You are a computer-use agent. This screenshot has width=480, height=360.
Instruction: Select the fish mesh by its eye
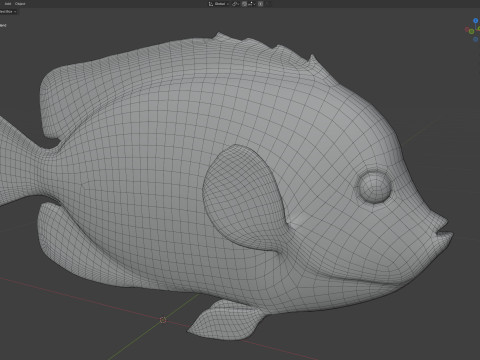click(x=375, y=187)
